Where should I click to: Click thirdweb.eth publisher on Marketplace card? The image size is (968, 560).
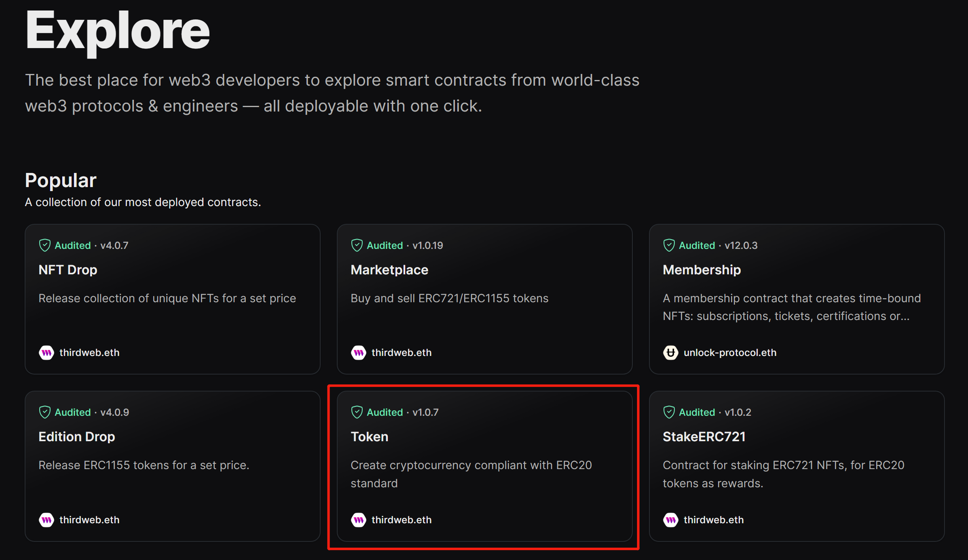[x=401, y=353]
